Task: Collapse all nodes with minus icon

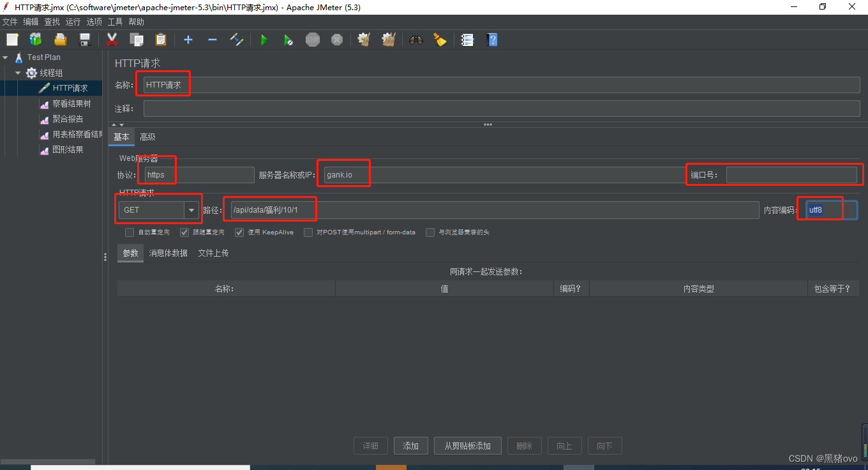Action: click(x=213, y=40)
